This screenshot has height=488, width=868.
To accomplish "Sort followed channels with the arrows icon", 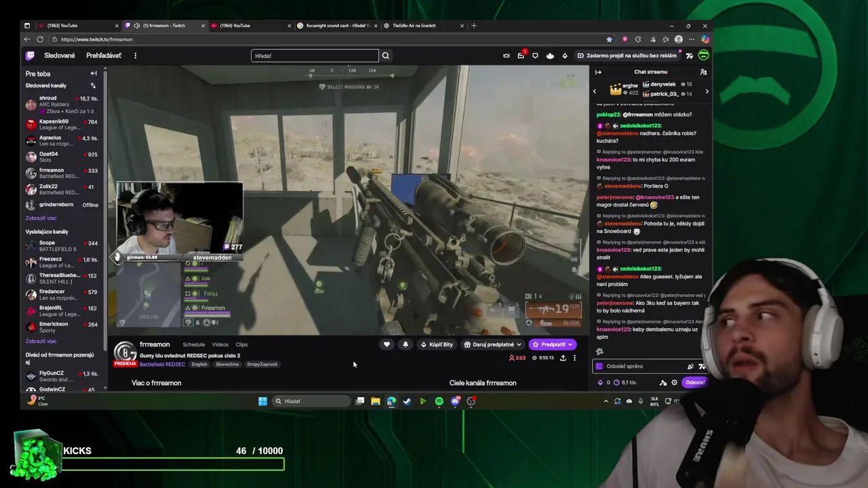I will point(93,85).
